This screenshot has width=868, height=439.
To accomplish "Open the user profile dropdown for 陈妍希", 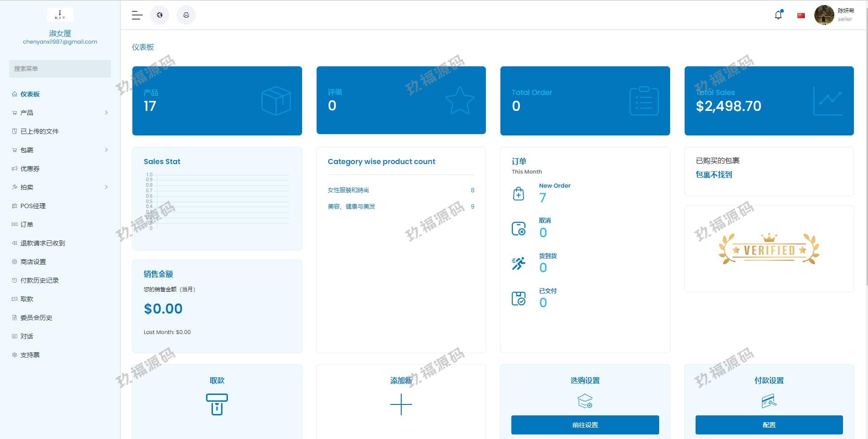I will [x=835, y=15].
